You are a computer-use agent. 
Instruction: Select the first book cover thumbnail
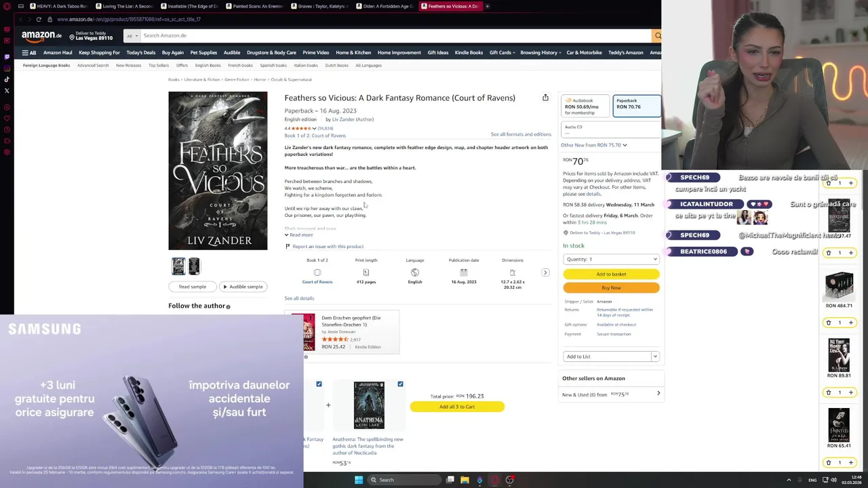point(178,266)
